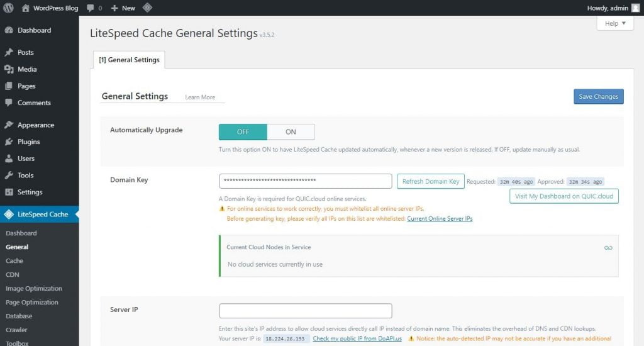The image size is (644, 346).
Task: Click Howdy, admin account text
Action: (608, 8)
